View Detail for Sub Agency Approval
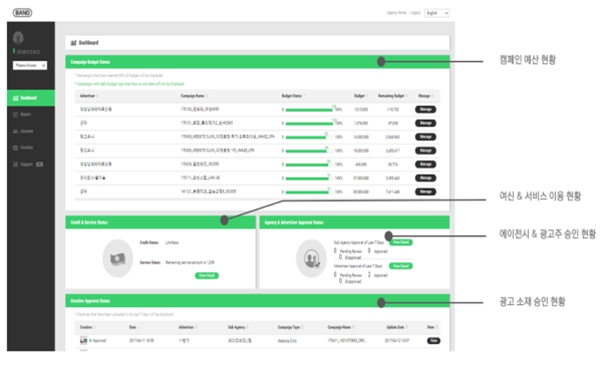Screen dimensions: 614x371 pyautogui.click(x=401, y=243)
